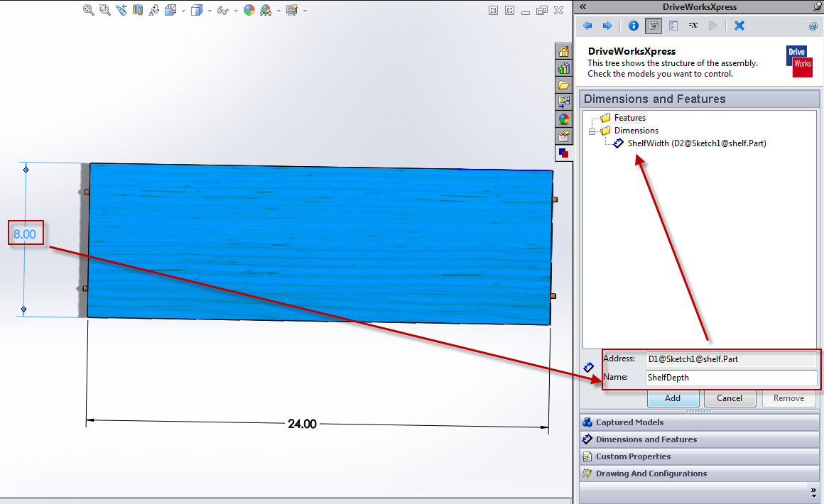Open the Form page icon
The height and width of the screenshot is (504, 824).
click(x=673, y=26)
